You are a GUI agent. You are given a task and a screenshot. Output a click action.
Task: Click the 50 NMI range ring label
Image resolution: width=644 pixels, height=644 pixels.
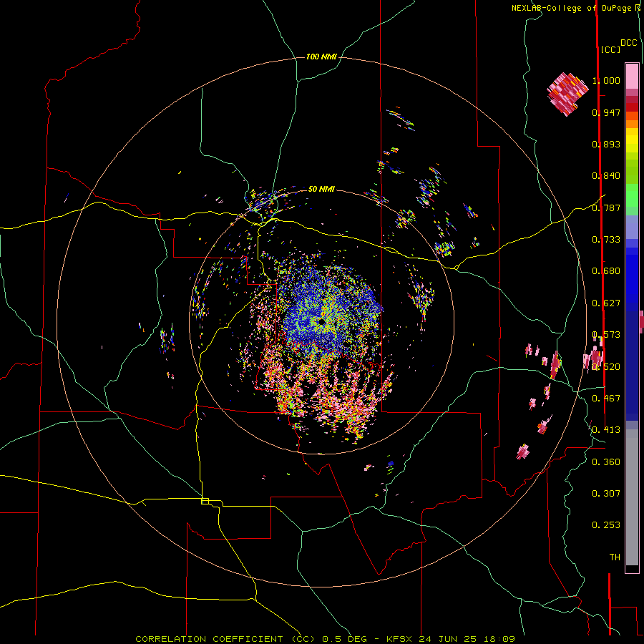[321, 189]
